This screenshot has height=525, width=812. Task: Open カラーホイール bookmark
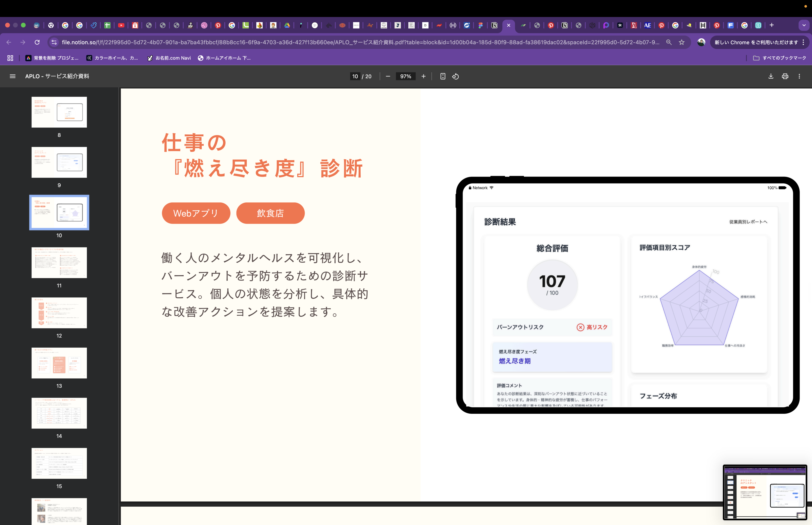coord(112,58)
